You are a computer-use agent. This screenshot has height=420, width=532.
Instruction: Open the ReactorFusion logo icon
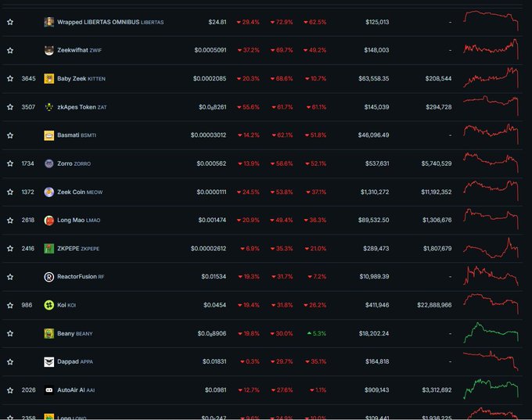tap(49, 277)
